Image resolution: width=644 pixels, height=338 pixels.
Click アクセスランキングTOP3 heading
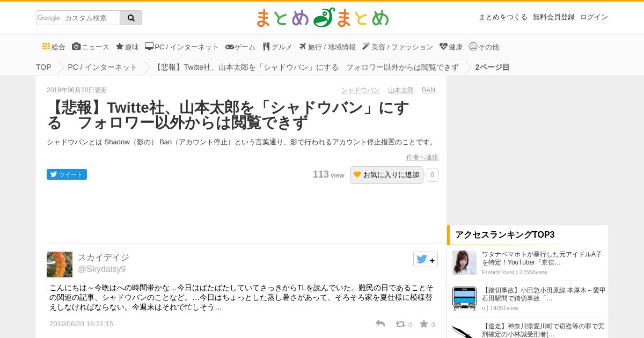tap(504, 235)
